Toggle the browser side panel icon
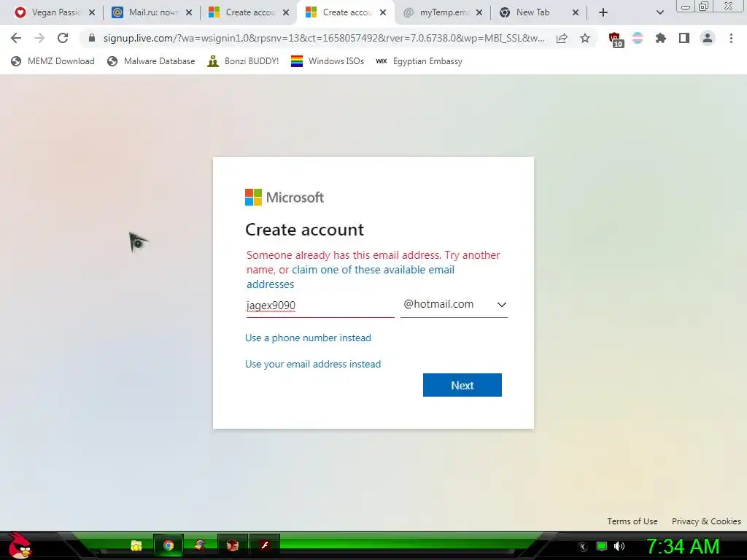Viewport: 747px width, 560px height. tap(684, 38)
